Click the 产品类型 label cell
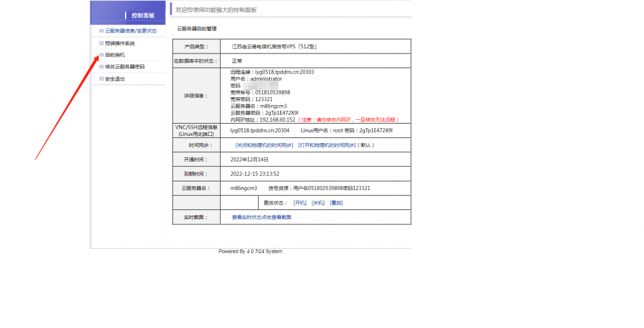 [196, 46]
